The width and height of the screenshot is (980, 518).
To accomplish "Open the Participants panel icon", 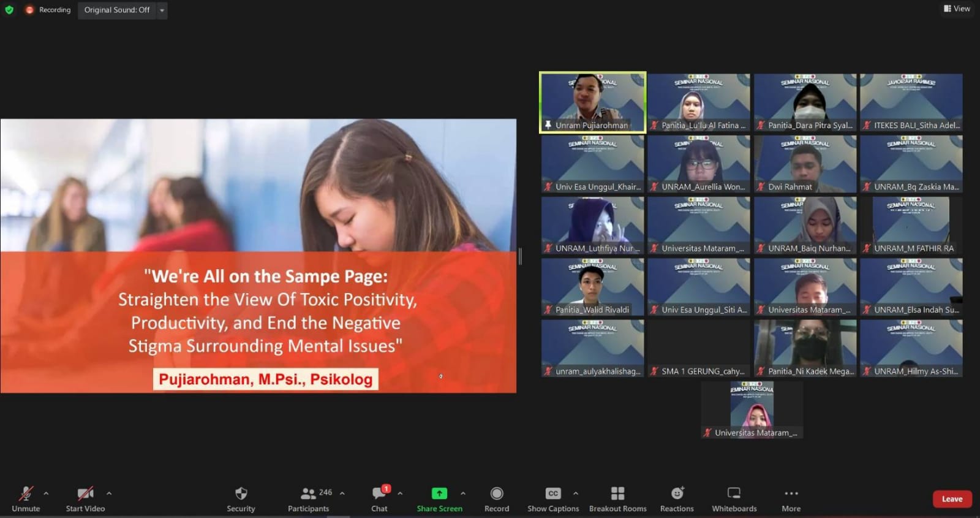I will (308, 493).
